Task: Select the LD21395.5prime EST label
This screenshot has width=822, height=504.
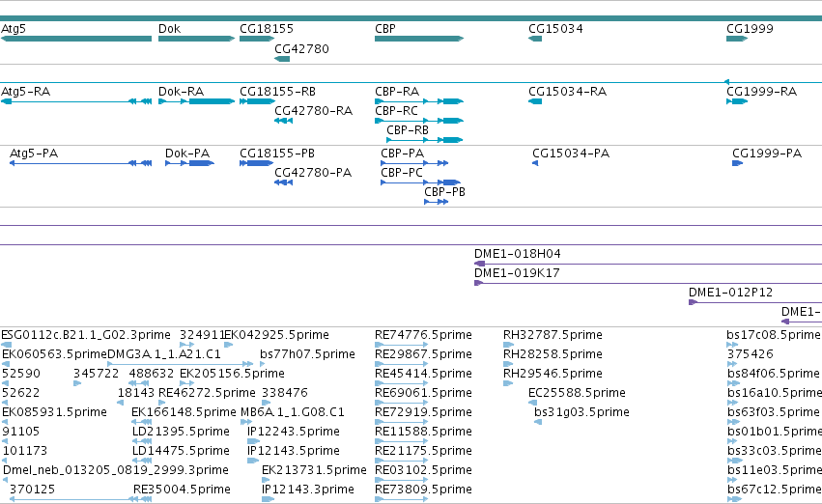Action: [181, 432]
